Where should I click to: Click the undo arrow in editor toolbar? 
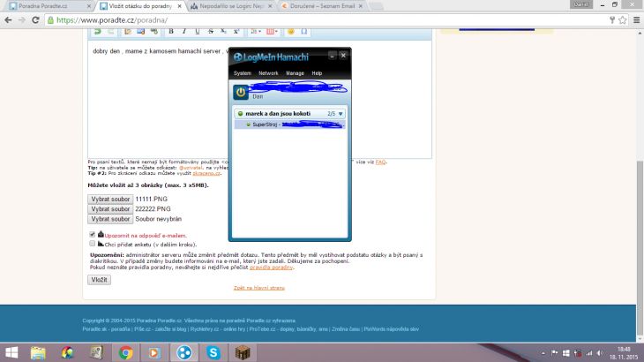[97, 32]
